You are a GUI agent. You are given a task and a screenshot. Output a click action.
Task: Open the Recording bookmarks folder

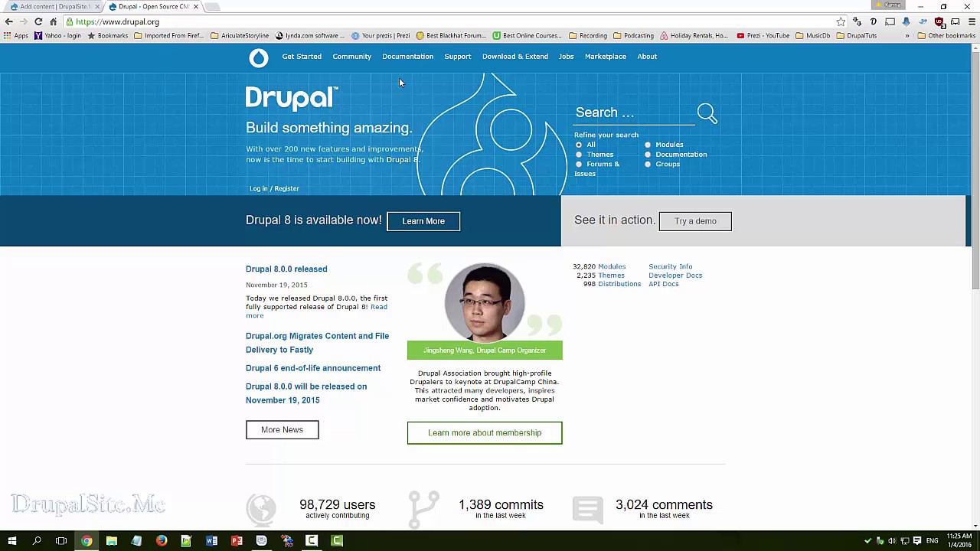click(x=588, y=35)
